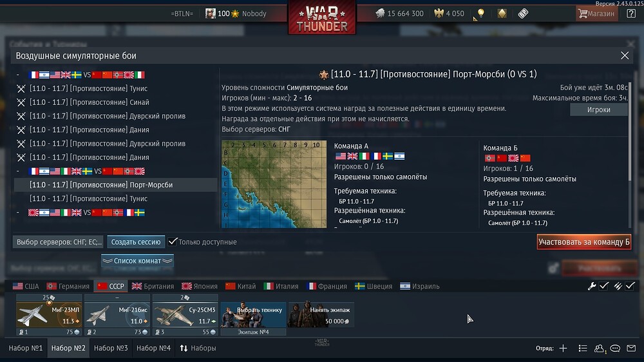The height and width of the screenshot is (362, 644).
Task: Collapse the third nations VS group starting with Japan
Action: (17, 213)
